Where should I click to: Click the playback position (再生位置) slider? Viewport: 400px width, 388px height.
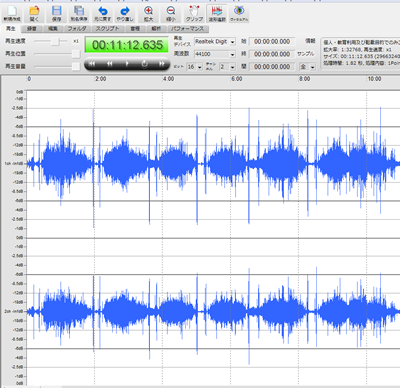click(57, 54)
